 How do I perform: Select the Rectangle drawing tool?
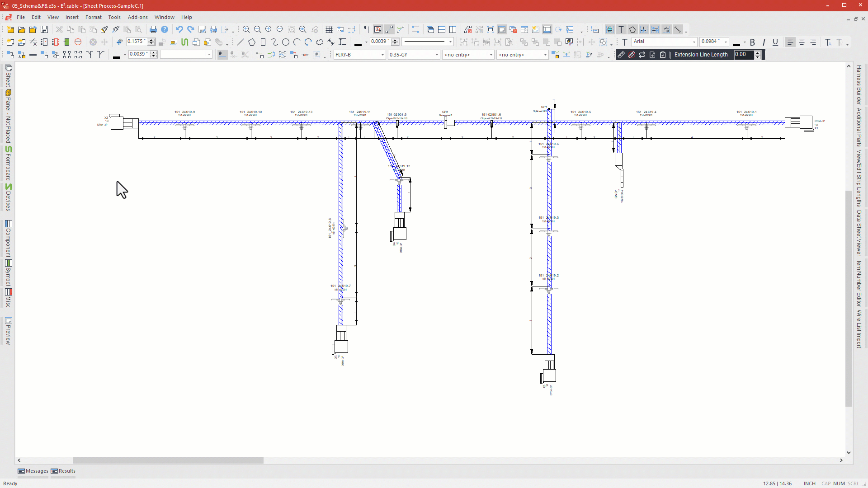tap(263, 42)
